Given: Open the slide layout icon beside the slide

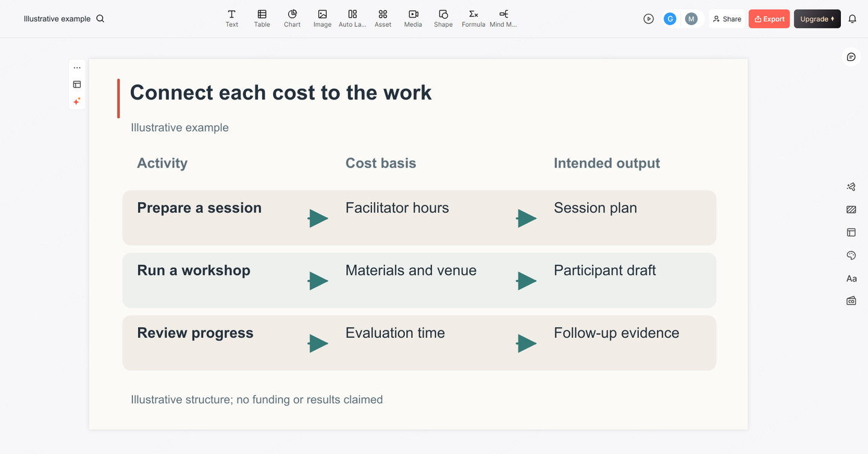Looking at the screenshot, I should point(77,84).
